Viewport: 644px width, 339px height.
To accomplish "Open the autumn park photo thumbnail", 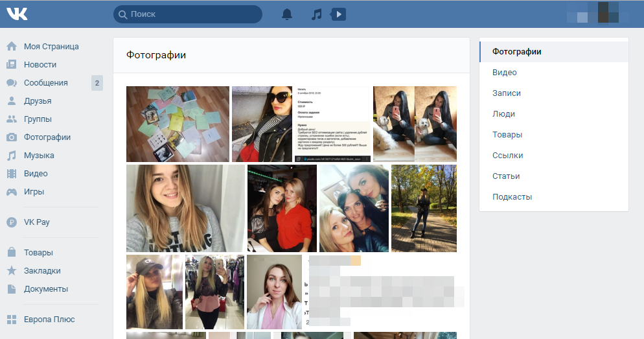I will click(x=424, y=208).
